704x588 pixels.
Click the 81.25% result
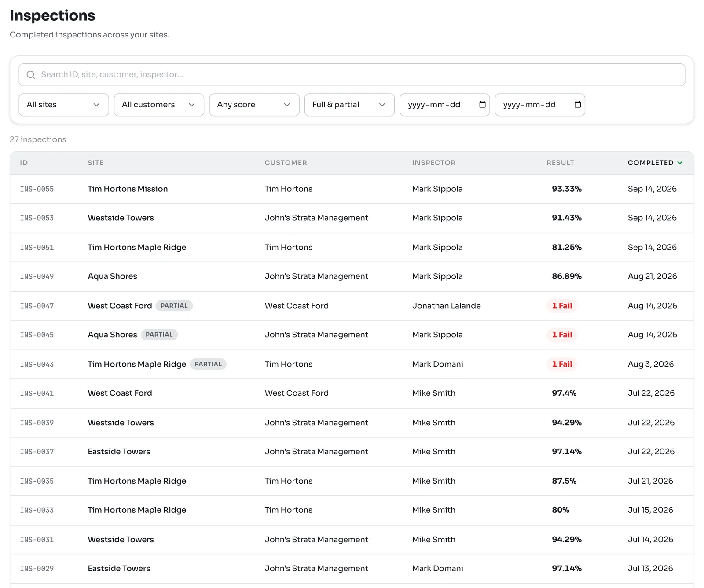[x=567, y=248]
